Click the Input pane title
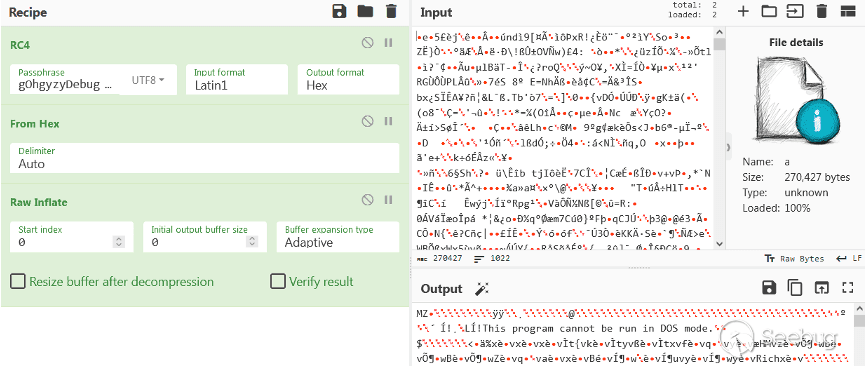Image resolution: width=865 pixels, height=366 pixels. pos(436,12)
